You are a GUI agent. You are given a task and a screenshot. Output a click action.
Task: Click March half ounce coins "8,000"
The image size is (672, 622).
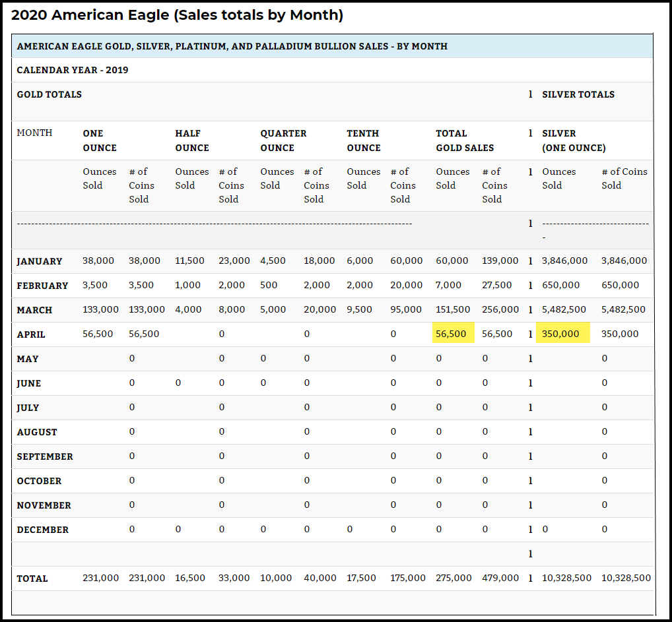232,309
